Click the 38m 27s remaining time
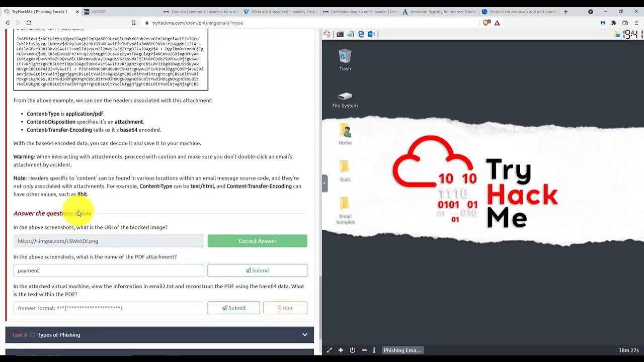This screenshot has height=362, width=644. click(x=628, y=350)
